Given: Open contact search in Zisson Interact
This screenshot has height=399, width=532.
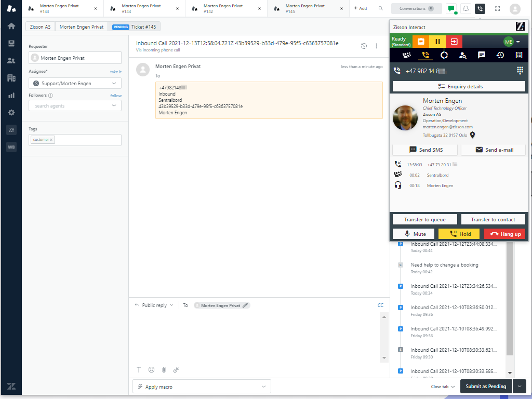Looking at the screenshot, I should (462, 55).
